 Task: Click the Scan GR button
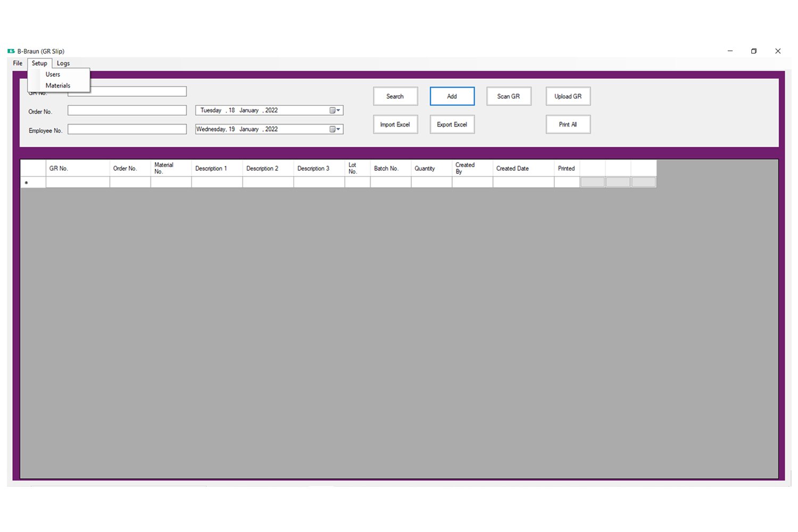(508, 96)
